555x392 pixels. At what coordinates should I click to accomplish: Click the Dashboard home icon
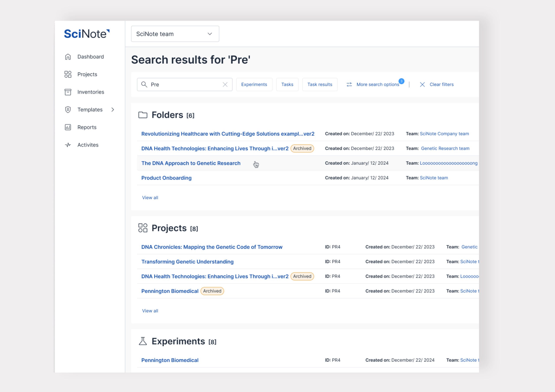point(68,57)
